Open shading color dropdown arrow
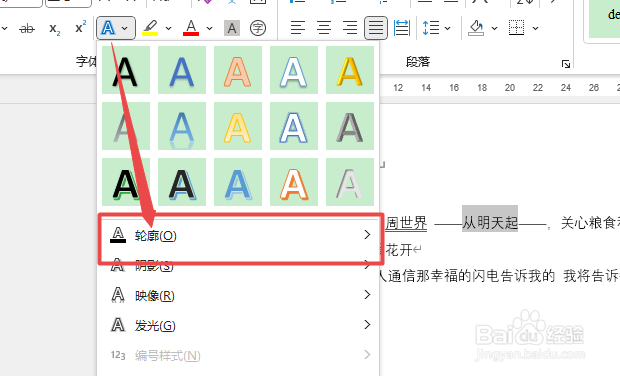Screen dimensions: 620x376 click(x=494, y=28)
